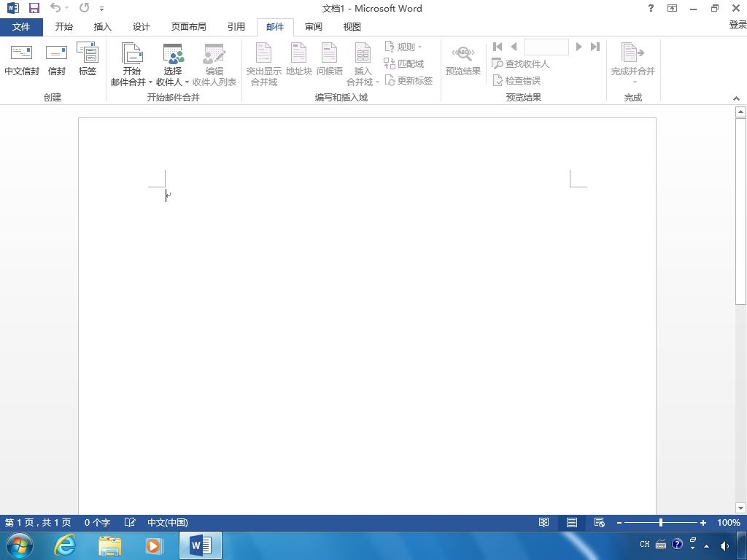
Task: Click the vertical scrollbar down arrow
Action: [x=740, y=507]
